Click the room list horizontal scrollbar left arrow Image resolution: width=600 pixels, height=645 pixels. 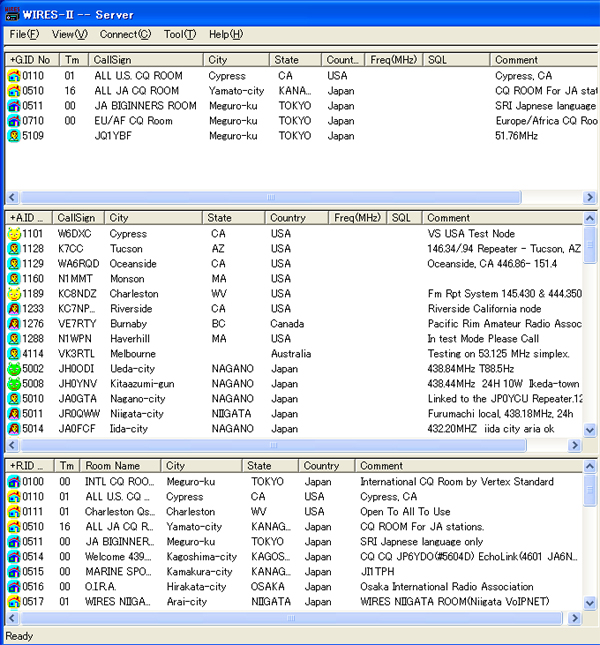13,618
